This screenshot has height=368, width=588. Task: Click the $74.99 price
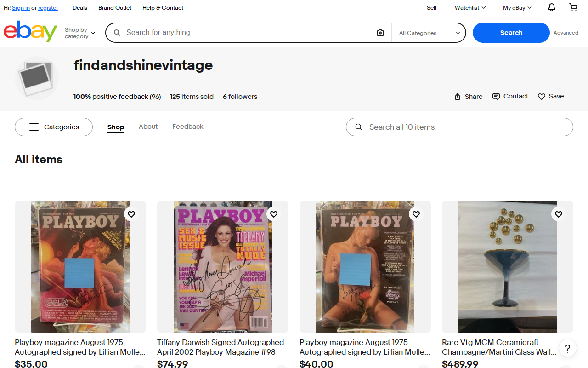tap(173, 364)
